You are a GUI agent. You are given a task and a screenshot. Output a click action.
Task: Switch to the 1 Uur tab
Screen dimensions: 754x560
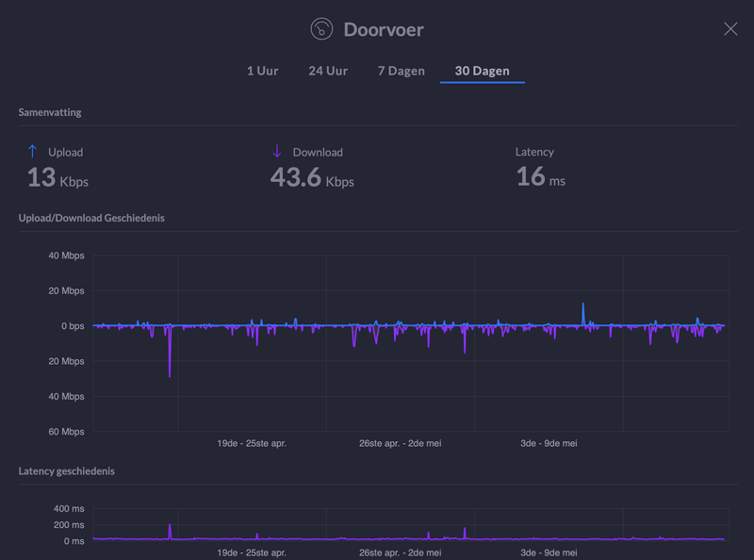click(x=262, y=71)
